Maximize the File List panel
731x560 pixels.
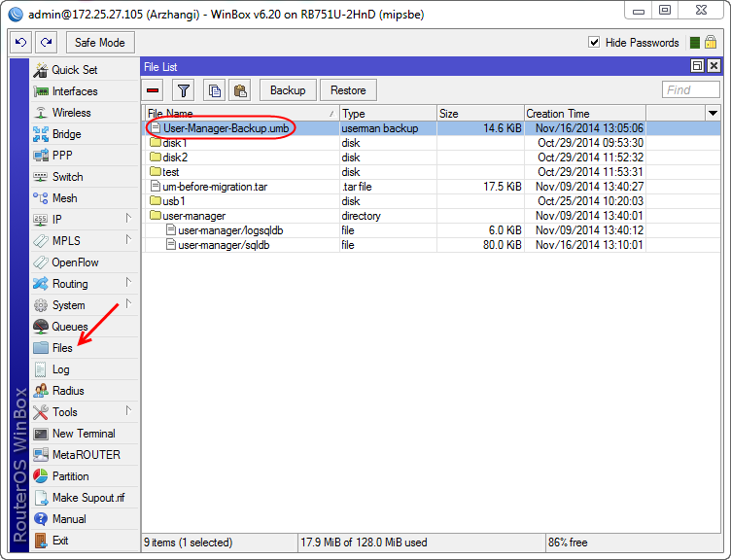tap(697, 66)
